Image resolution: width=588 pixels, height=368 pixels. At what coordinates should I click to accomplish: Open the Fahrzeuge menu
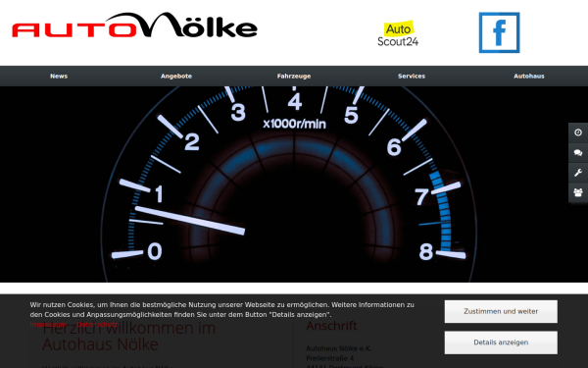pos(294,77)
